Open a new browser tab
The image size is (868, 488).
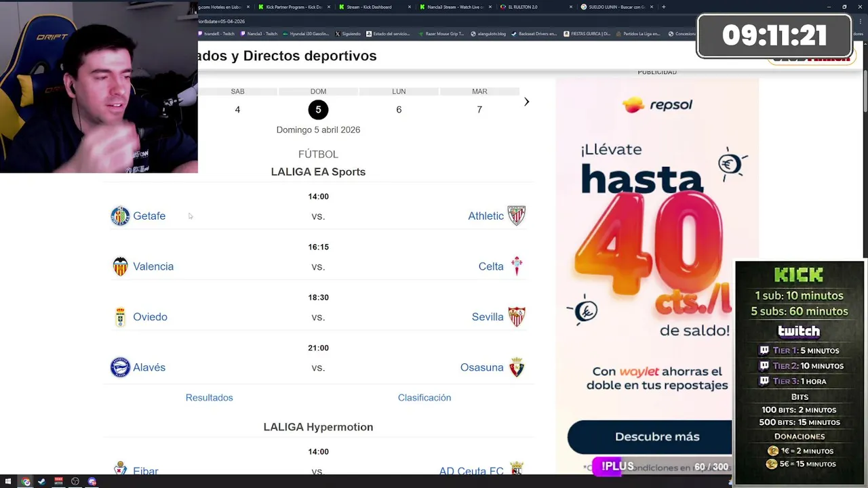pos(663,7)
